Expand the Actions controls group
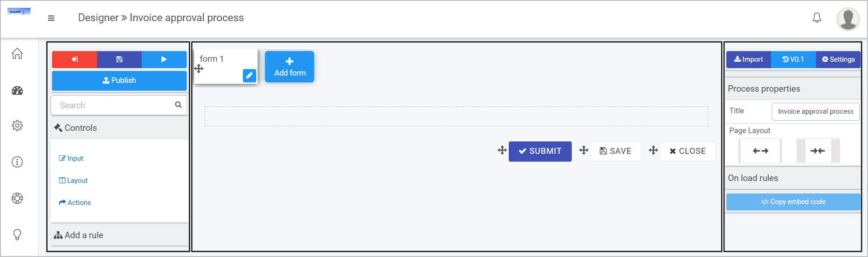Image resolution: width=868 pixels, height=257 pixels. point(75,203)
